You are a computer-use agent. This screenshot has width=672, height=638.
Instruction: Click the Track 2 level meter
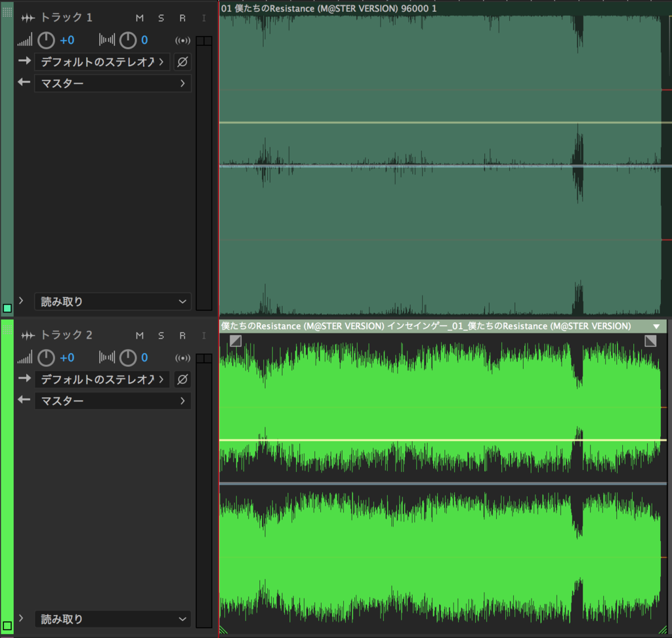point(204,490)
